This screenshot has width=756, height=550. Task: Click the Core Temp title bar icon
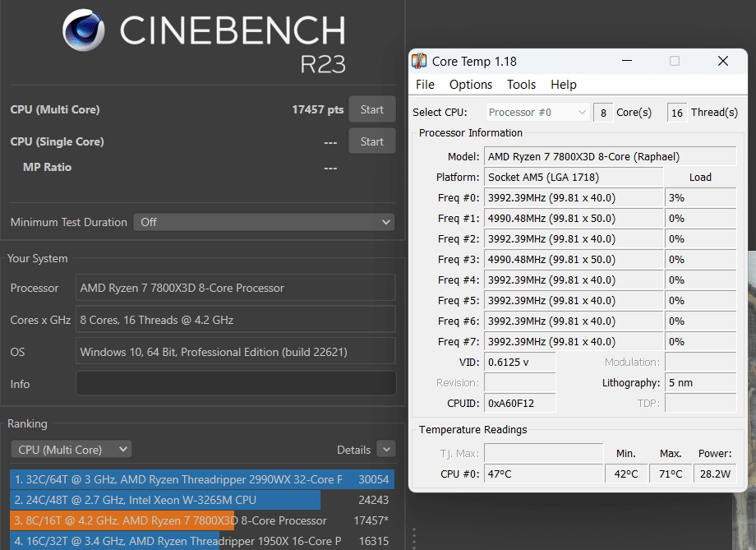pyautogui.click(x=419, y=62)
